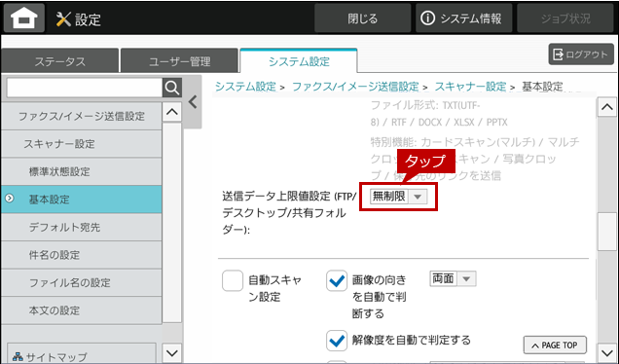Collapse the sidebar with the left chevron
619x364 pixels.
(x=193, y=102)
